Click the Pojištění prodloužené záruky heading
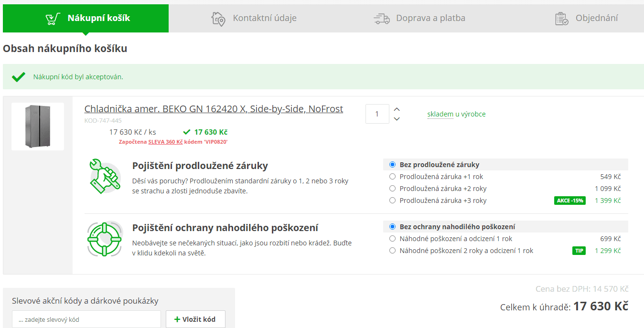The width and height of the screenshot is (644, 328). click(200, 166)
